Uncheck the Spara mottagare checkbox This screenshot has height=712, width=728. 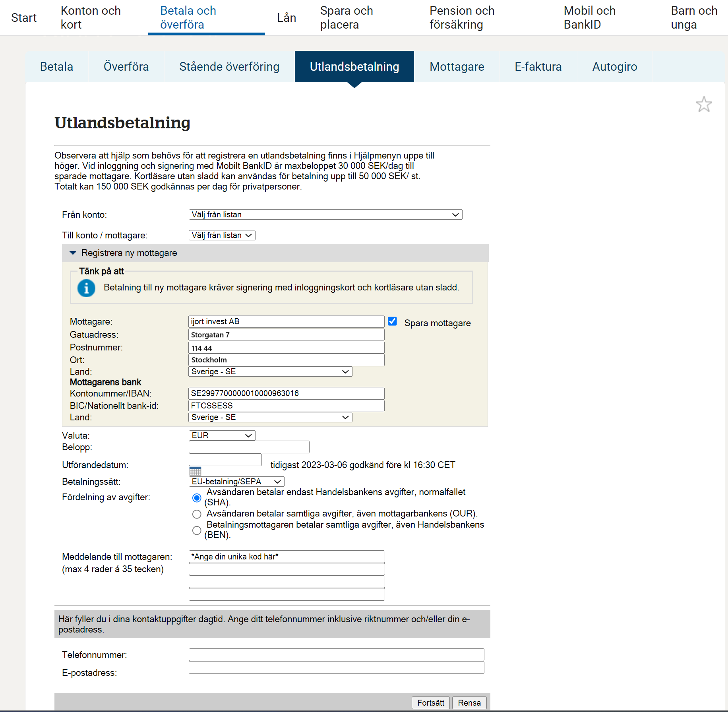tap(392, 321)
